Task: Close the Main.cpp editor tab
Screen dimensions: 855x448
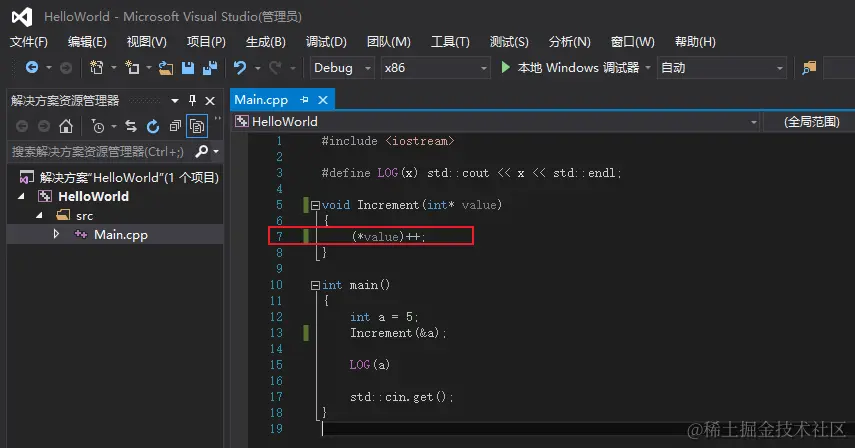Action: coord(323,100)
